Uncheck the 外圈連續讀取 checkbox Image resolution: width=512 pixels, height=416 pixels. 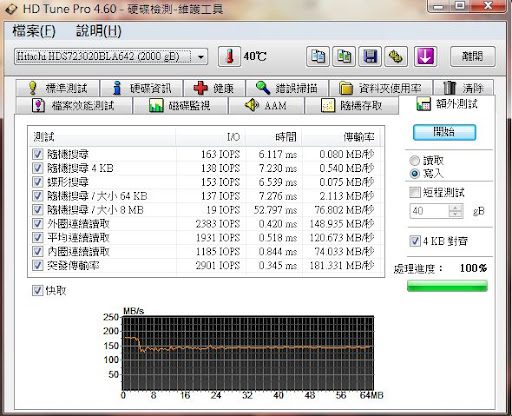click(x=37, y=224)
